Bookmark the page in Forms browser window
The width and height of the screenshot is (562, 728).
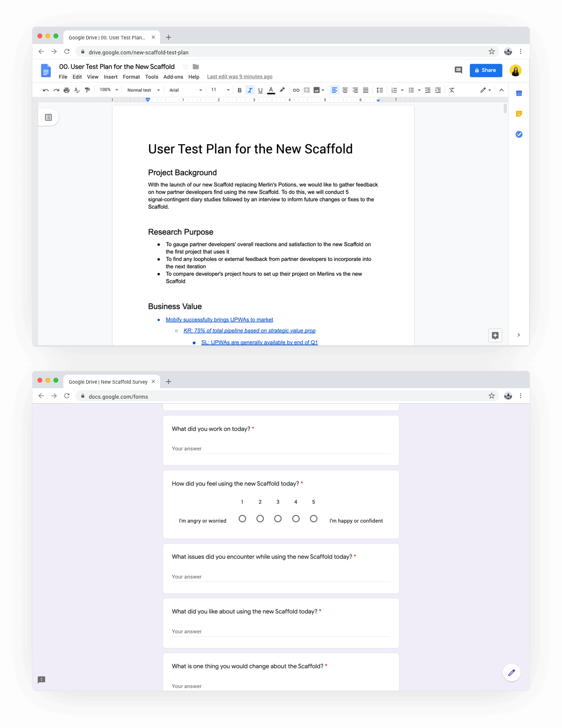click(x=492, y=396)
